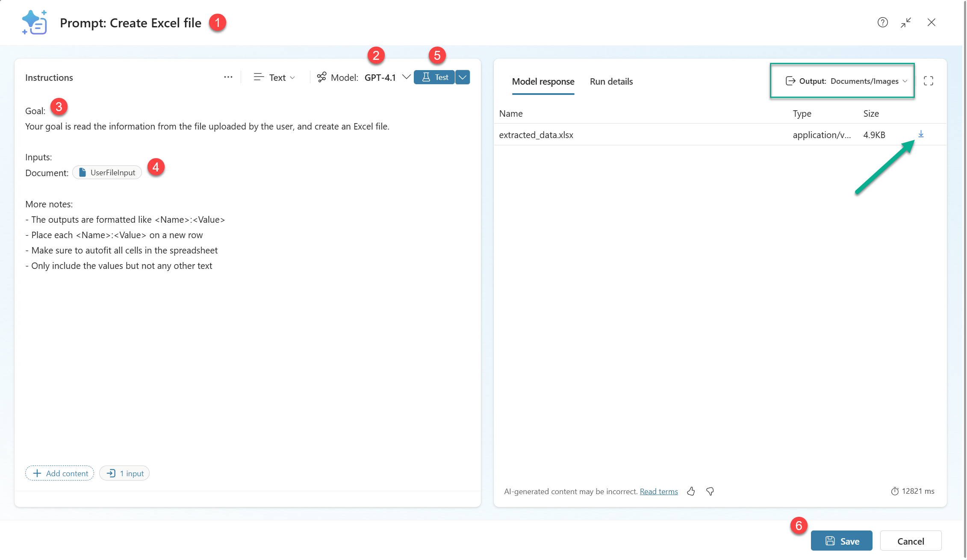The height and width of the screenshot is (560, 967).
Task: Expand model response to full screen
Action: click(928, 81)
